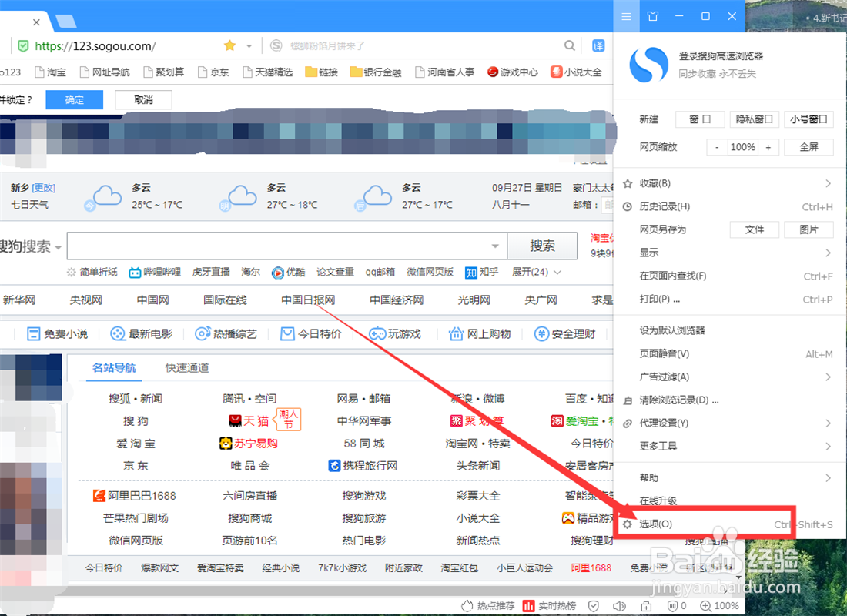Mute sound using the speaker status bar icon

coord(619,606)
